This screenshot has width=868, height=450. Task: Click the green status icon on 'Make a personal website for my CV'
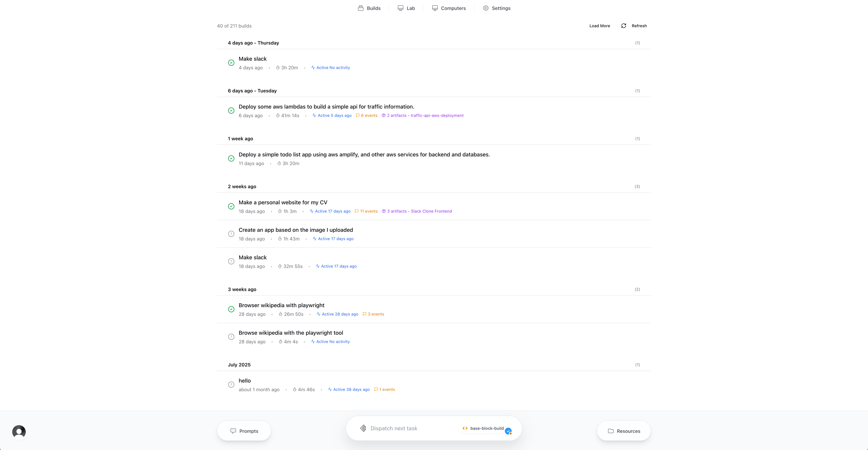(231, 206)
